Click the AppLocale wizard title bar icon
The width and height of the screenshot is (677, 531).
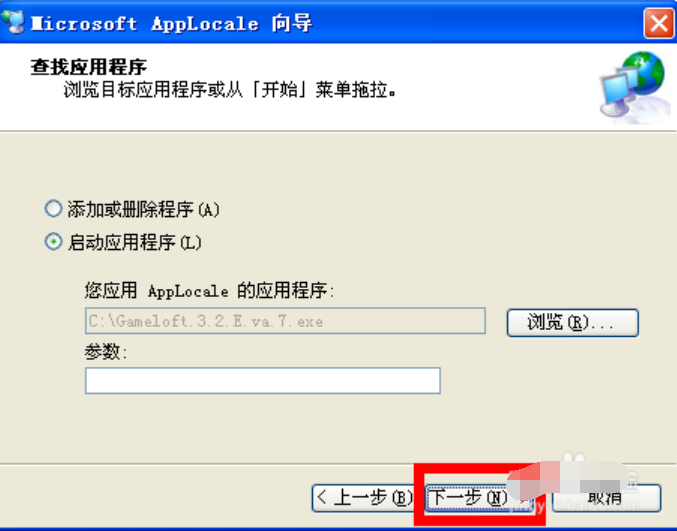13,22
